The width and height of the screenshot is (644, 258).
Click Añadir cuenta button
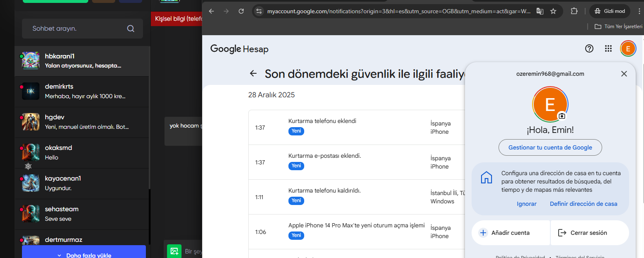point(511,233)
